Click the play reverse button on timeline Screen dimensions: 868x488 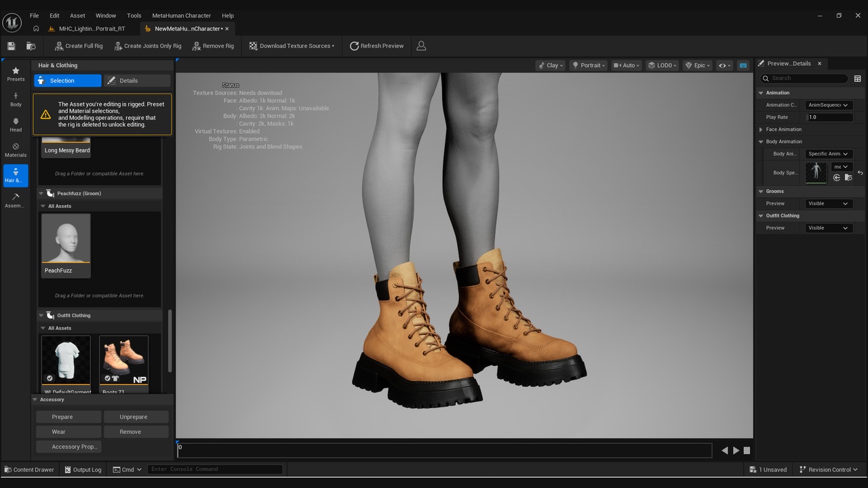pyautogui.click(x=724, y=451)
